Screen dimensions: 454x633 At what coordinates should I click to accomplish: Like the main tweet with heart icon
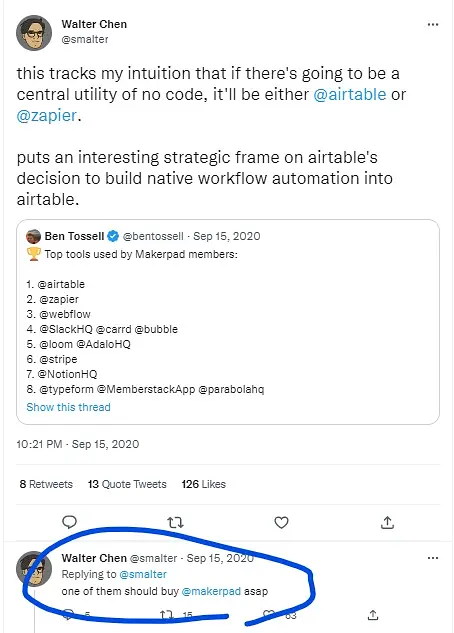pos(281,522)
